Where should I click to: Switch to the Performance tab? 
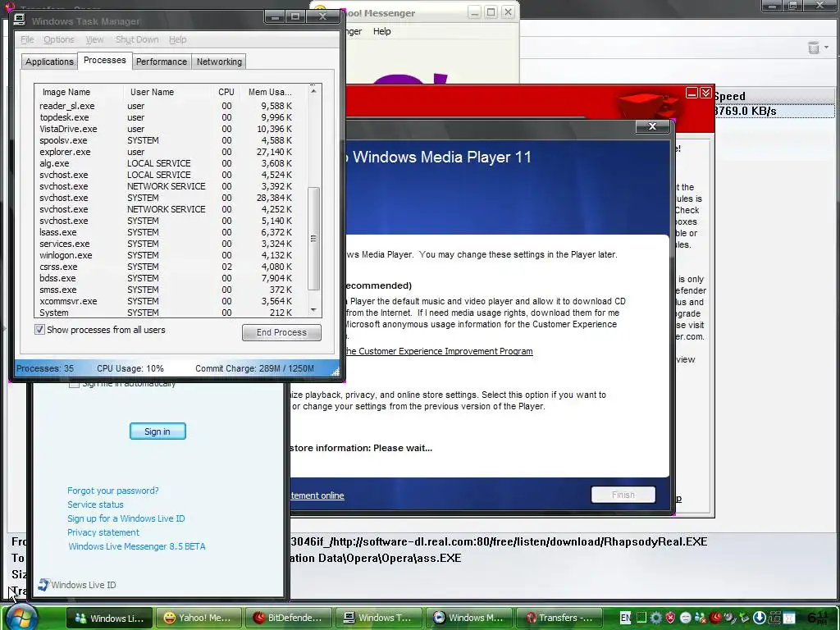[x=162, y=62]
